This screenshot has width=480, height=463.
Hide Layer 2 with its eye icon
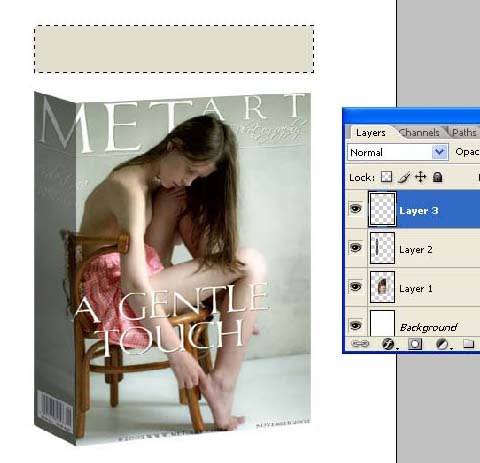(x=356, y=248)
